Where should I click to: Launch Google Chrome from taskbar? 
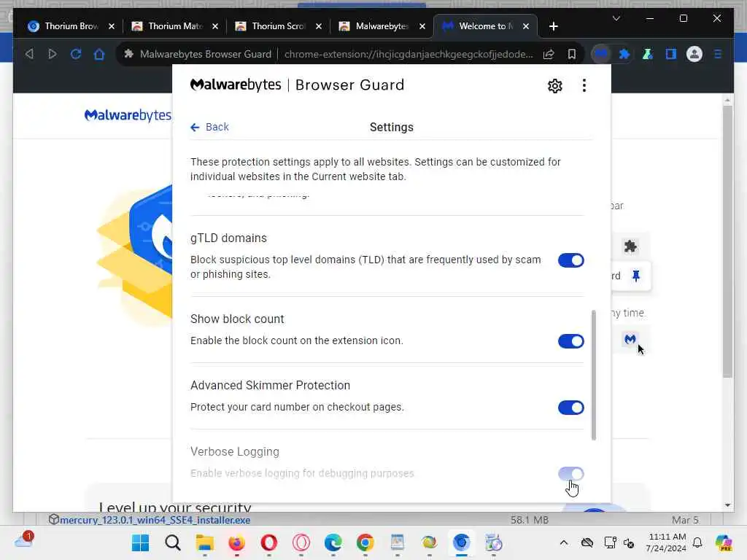pyautogui.click(x=365, y=542)
